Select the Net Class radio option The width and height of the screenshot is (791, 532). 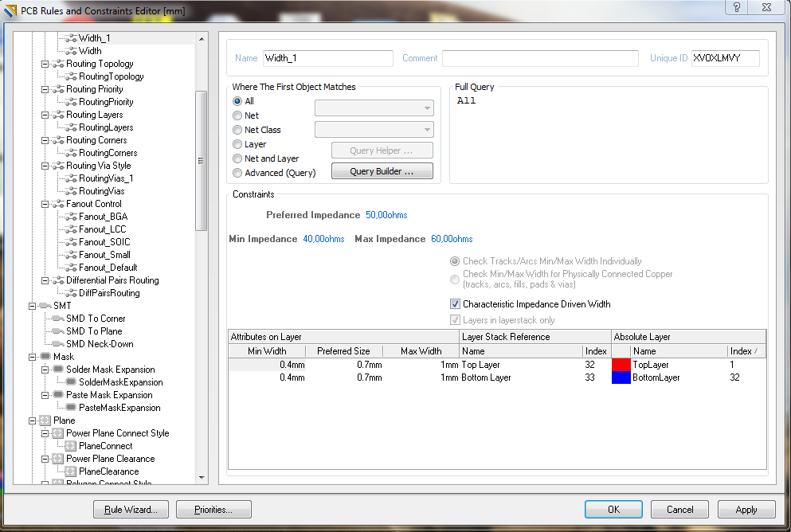(237, 130)
